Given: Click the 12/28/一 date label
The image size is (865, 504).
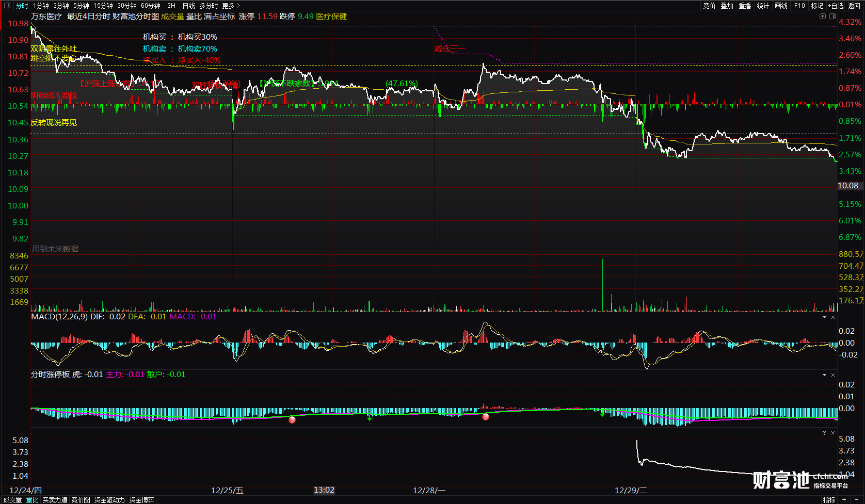Looking at the screenshot, I should [429, 490].
